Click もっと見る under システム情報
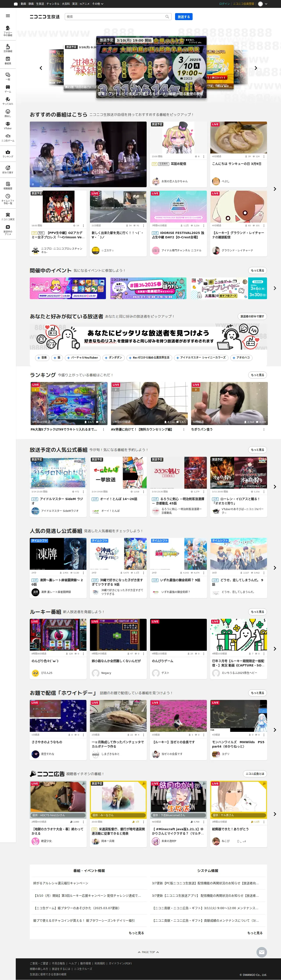Screen dimensions: 281x980 point(255,933)
